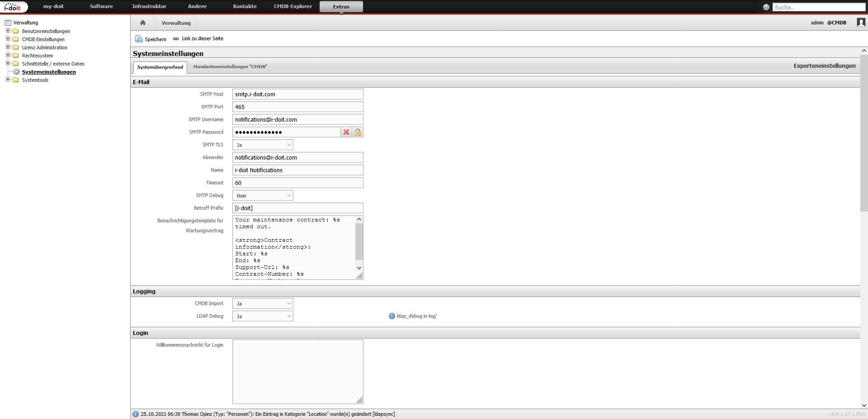Click the ldapsync status bar message
The width and height of the screenshot is (868, 419).
(x=268, y=414)
